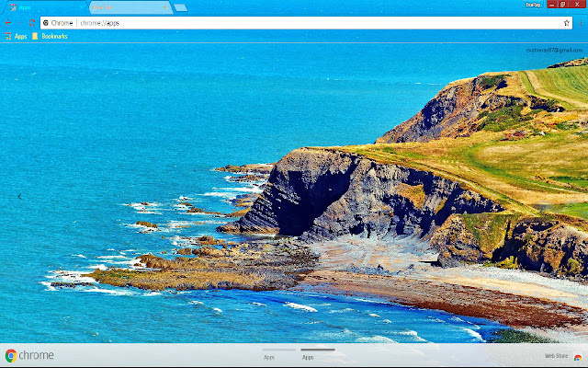The image size is (588, 368).
Task: Click the forward navigation arrow
Action: tap(20, 23)
